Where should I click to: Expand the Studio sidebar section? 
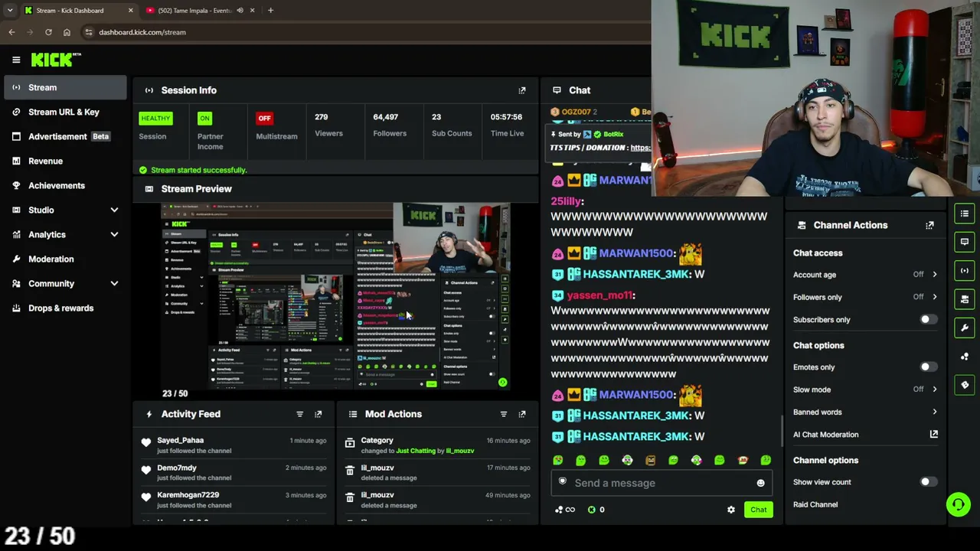[114, 210]
